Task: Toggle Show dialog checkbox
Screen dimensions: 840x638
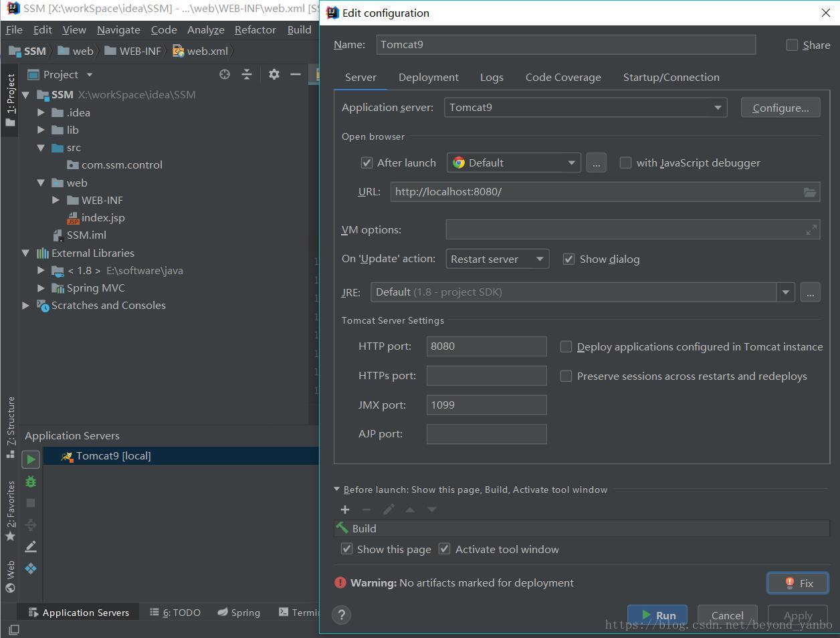Action: pyautogui.click(x=568, y=259)
